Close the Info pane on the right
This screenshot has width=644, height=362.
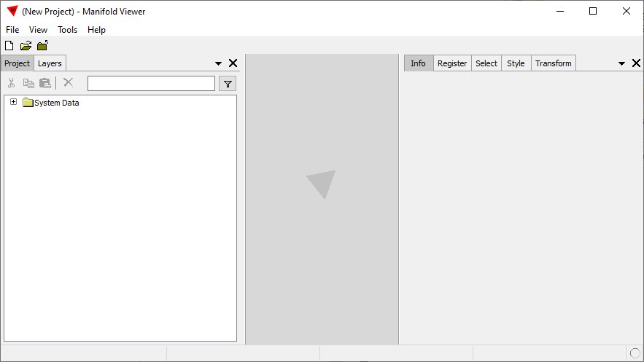click(x=636, y=63)
